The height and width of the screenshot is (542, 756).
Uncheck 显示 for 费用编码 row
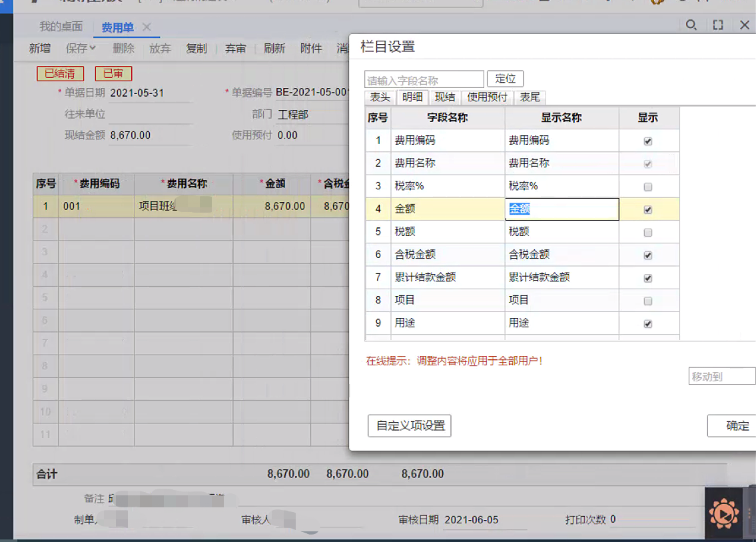click(648, 141)
